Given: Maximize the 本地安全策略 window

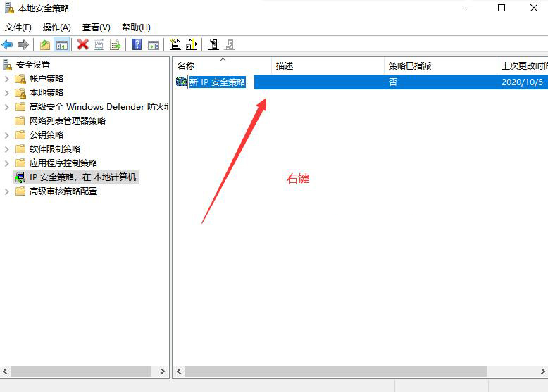Looking at the screenshot, I should click(502, 8).
